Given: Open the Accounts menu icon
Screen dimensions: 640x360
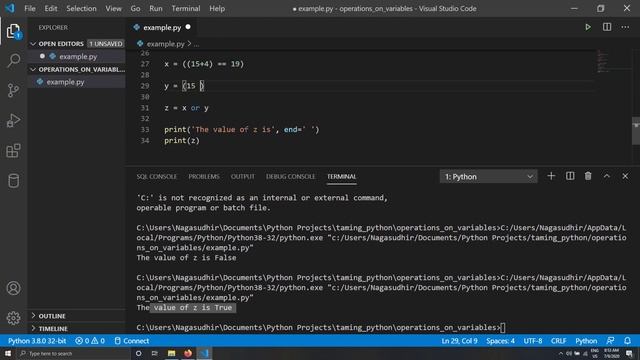Looking at the screenshot, I should (13, 288).
